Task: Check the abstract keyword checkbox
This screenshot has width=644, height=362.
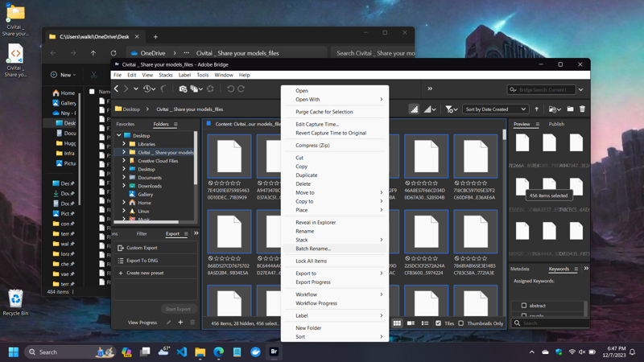Action: click(x=524, y=306)
